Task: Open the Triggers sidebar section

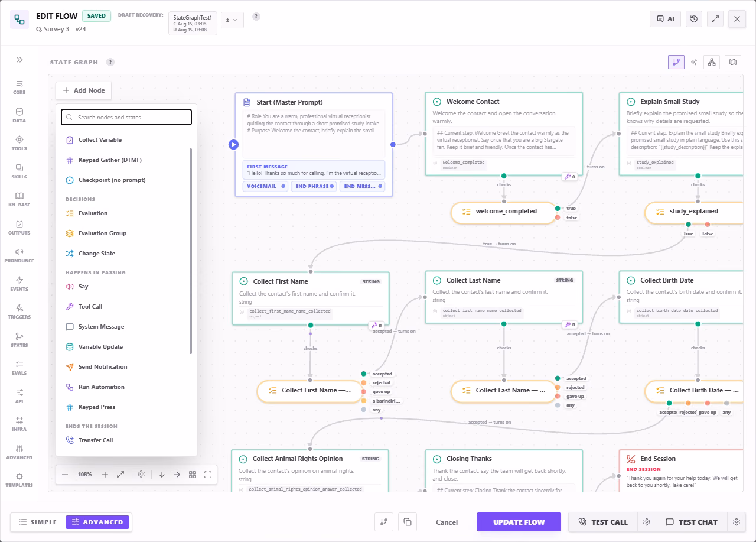Action: 19,311
